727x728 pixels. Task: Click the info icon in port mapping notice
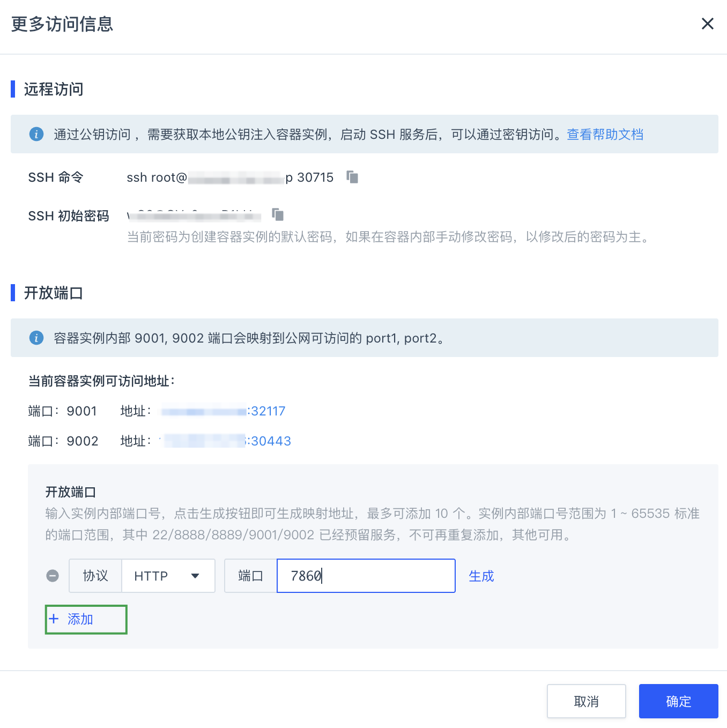click(36, 338)
